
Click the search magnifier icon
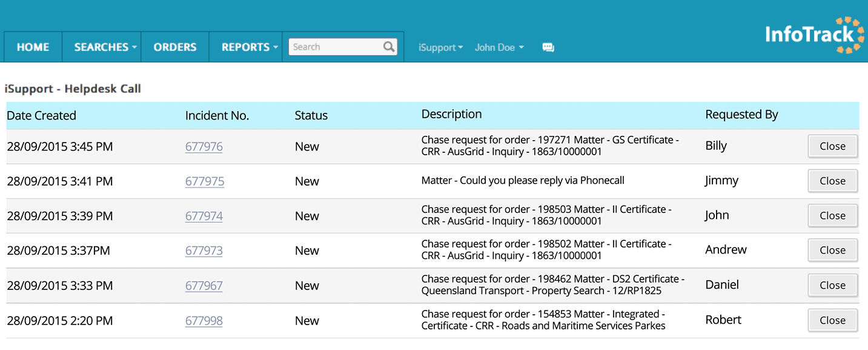[389, 47]
